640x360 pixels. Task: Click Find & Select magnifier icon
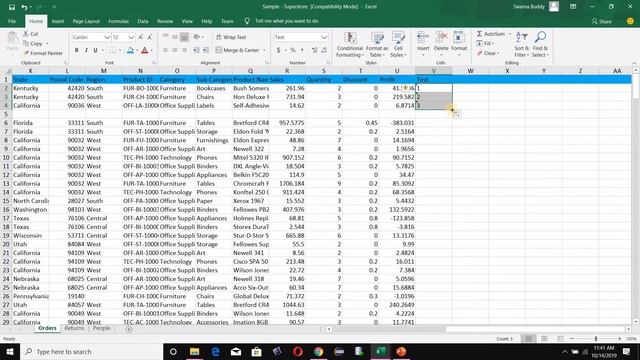click(540, 37)
